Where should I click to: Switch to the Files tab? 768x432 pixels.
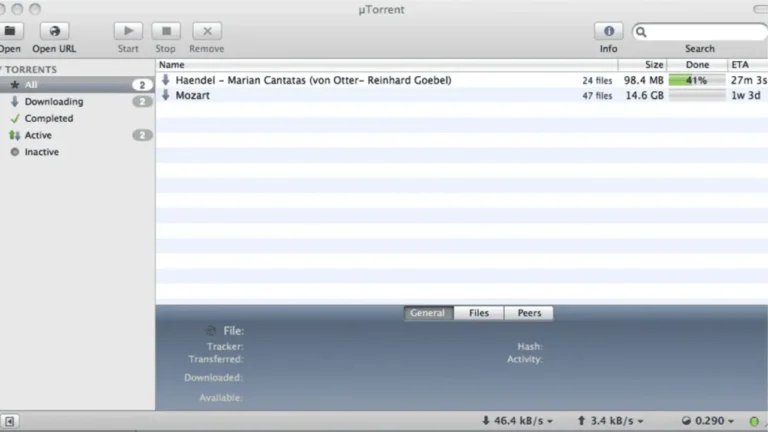[479, 313]
